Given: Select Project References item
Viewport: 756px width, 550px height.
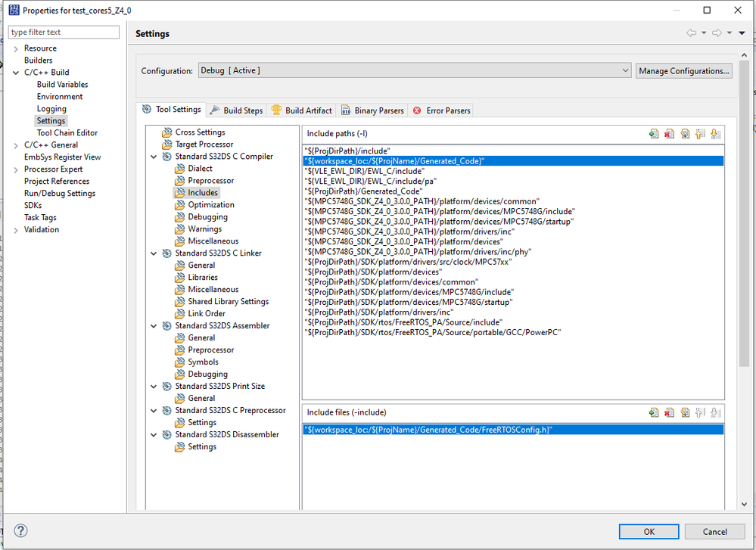Looking at the screenshot, I should click(57, 182).
